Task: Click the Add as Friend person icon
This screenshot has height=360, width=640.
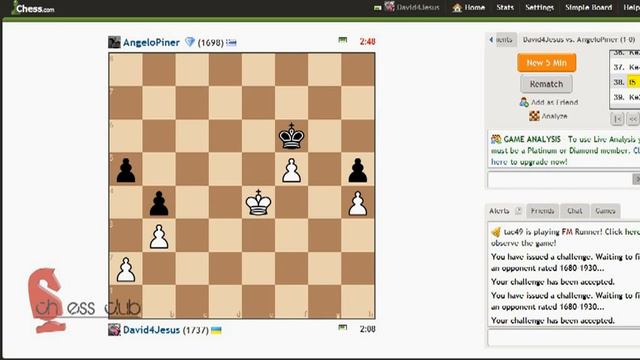Action: pos(524,102)
